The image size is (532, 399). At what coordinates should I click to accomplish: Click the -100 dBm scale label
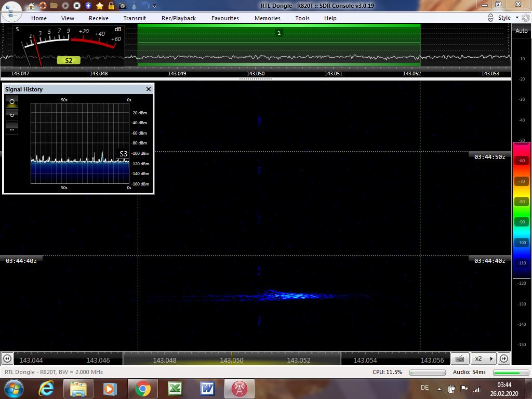[140, 153]
